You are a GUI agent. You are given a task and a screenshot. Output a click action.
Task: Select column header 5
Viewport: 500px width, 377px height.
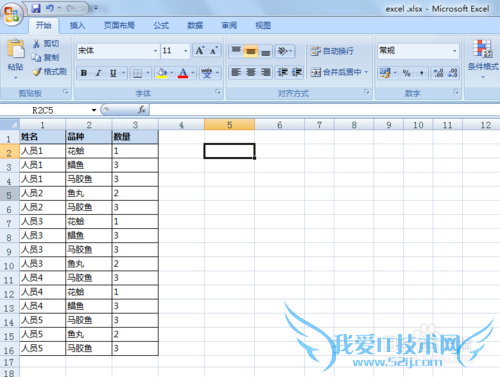click(x=229, y=125)
